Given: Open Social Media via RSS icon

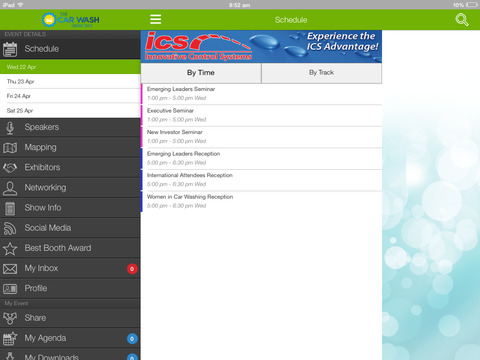Looking at the screenshot, I should click(x=10, y=228).
